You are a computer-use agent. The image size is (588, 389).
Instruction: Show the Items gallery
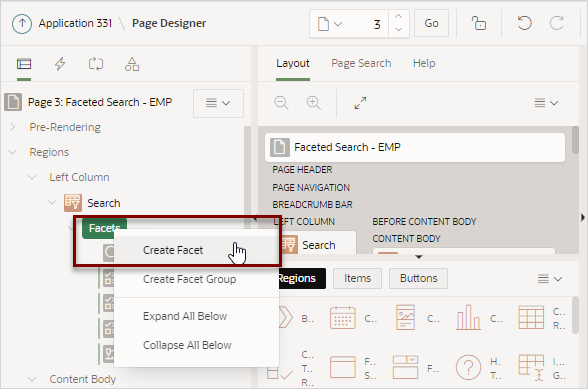[357, 278]
